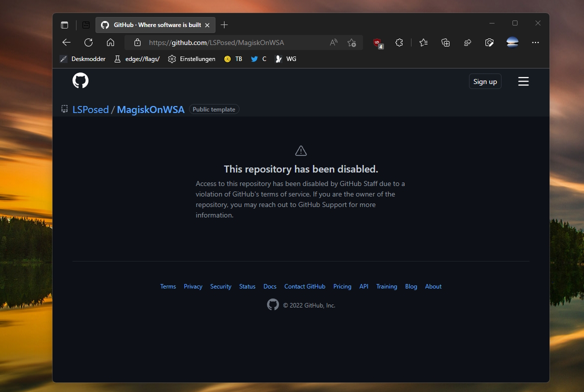
Task: Open the Favorites list
Action: pyautogui.click(x=423, y=42)
